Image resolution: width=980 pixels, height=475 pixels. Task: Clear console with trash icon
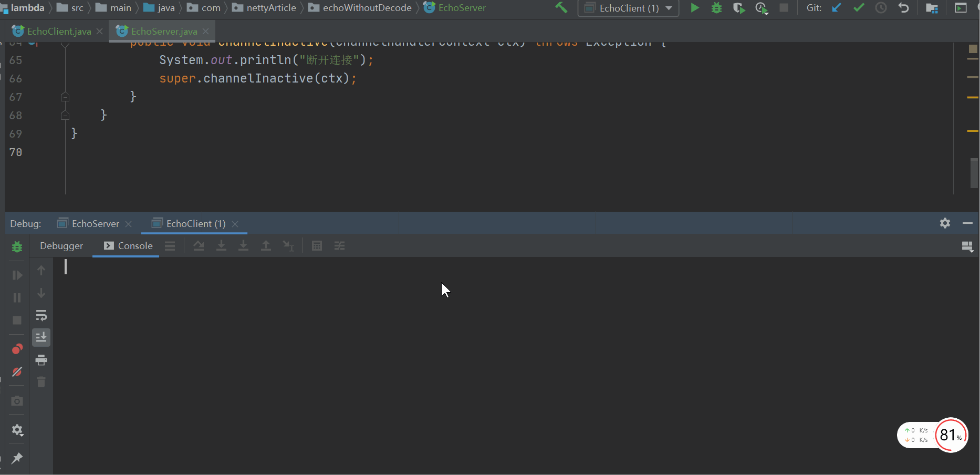[x=41, y=382]
